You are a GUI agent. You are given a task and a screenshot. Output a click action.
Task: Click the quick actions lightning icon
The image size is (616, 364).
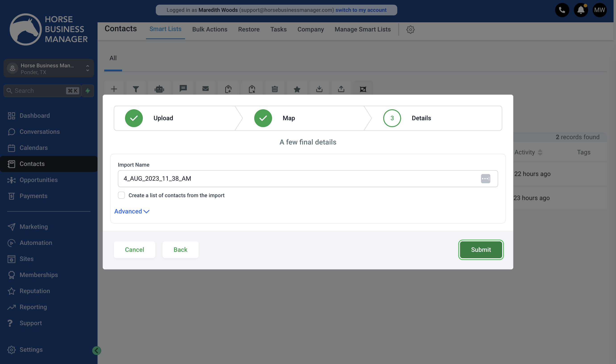click(x=88, y=91)
